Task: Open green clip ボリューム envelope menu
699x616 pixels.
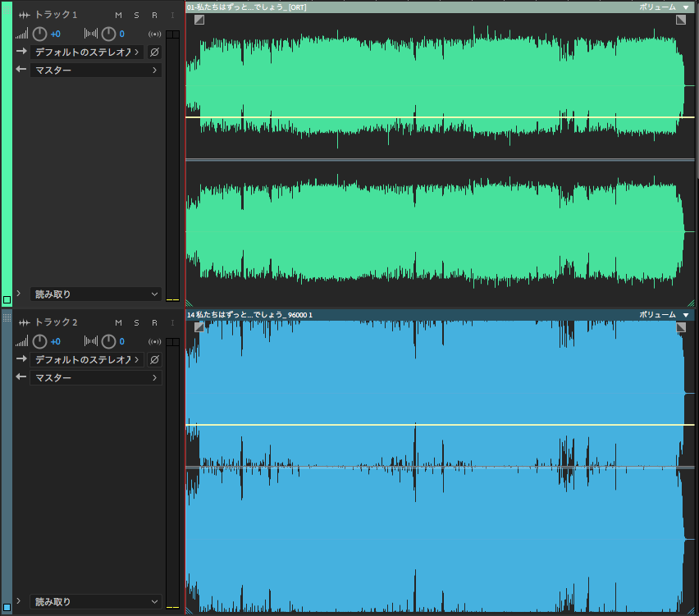Action: coord(664,7)
